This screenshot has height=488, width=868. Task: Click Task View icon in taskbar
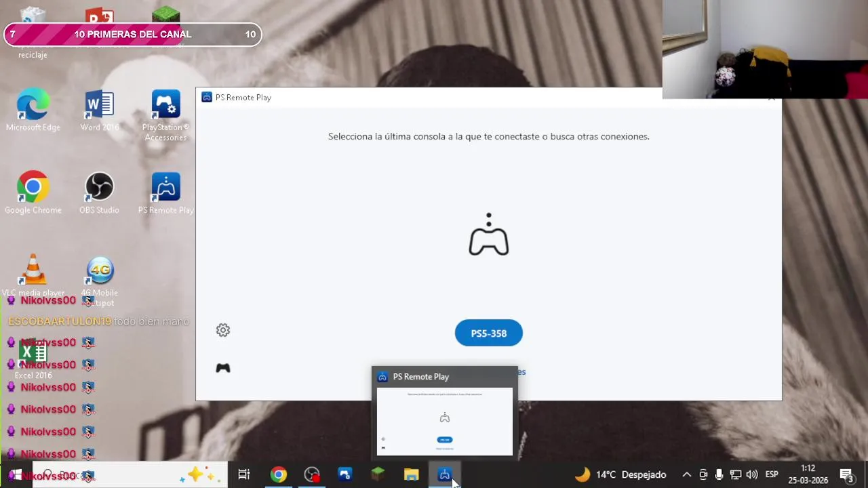(244, 474)
